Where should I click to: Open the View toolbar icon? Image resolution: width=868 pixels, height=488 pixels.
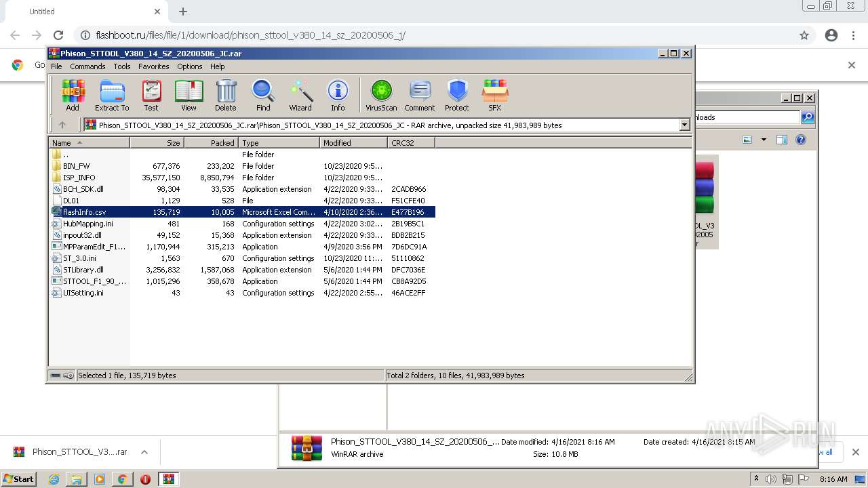tap(189, 95)
